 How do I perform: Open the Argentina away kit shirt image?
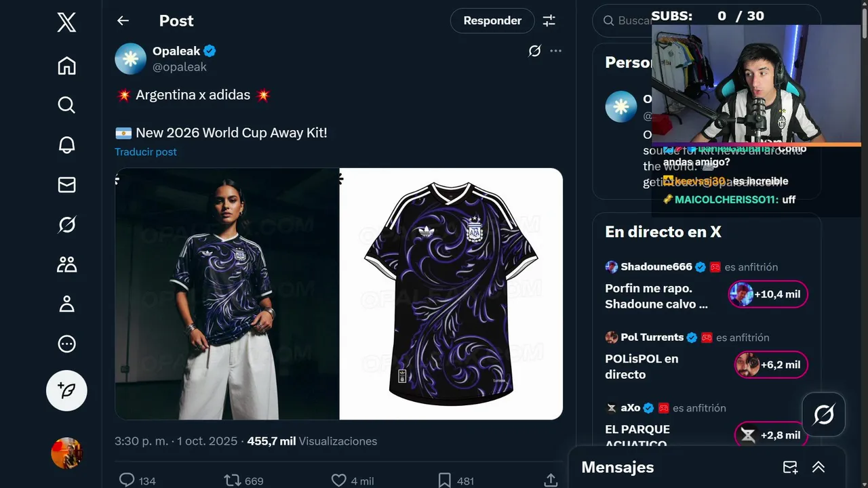tap(451, 293)
